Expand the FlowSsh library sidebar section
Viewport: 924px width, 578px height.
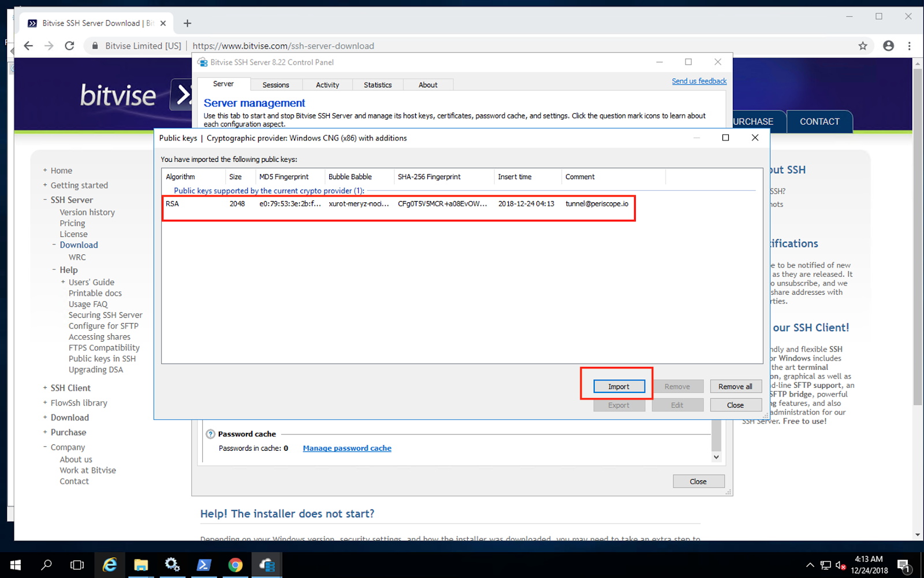click(45, 403)
